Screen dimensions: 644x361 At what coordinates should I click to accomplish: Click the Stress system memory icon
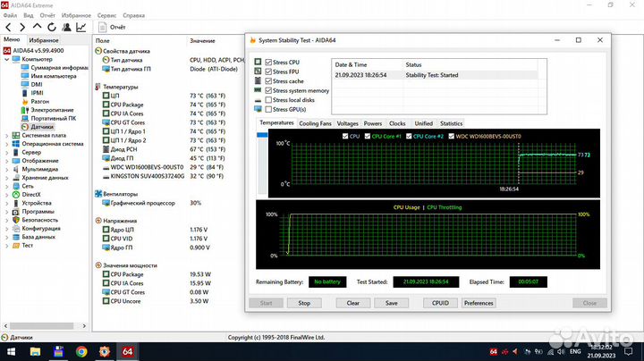pos(258,90)
